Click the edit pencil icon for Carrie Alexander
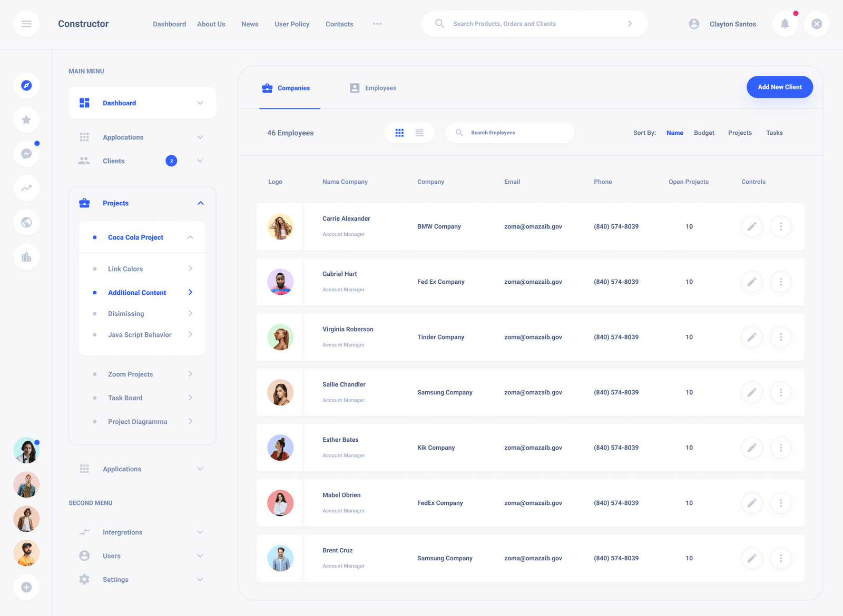This screenshot has height=616, width=843. [x=752, y=226]
